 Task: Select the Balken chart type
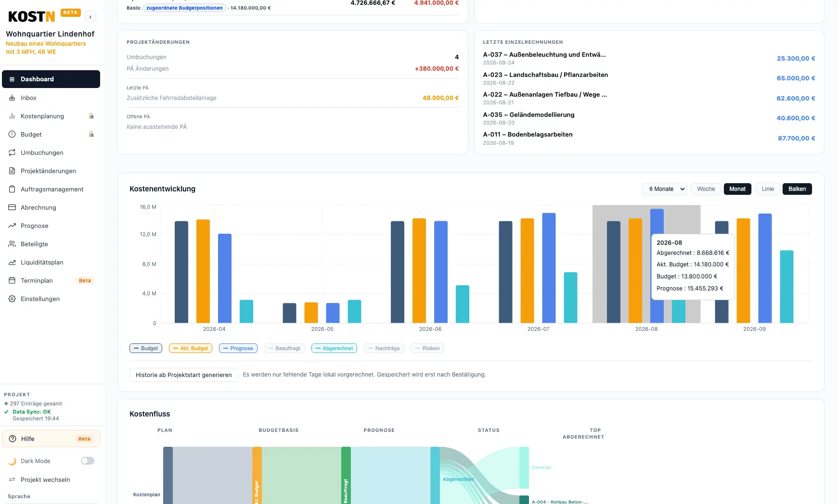797,189
